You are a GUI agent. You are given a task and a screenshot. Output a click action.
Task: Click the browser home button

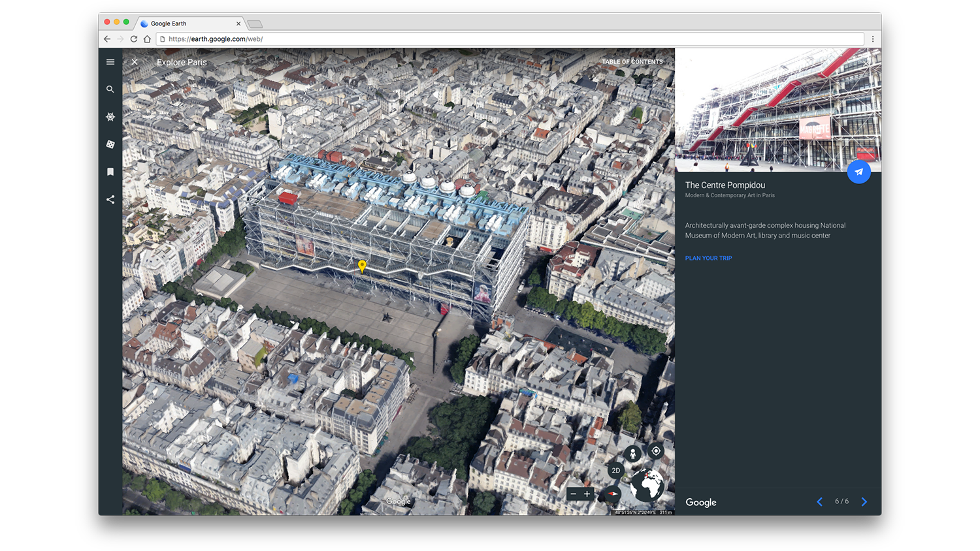(148, 39)
